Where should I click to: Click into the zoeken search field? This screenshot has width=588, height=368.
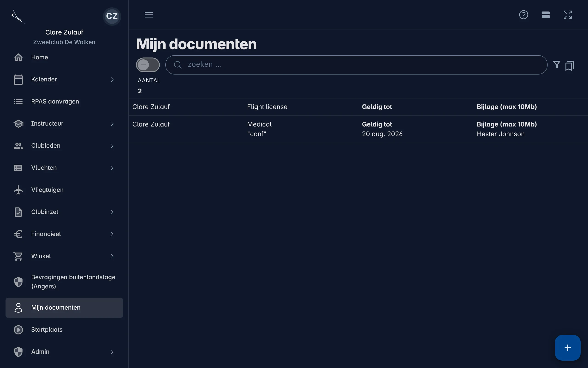[x=356, y=65]
